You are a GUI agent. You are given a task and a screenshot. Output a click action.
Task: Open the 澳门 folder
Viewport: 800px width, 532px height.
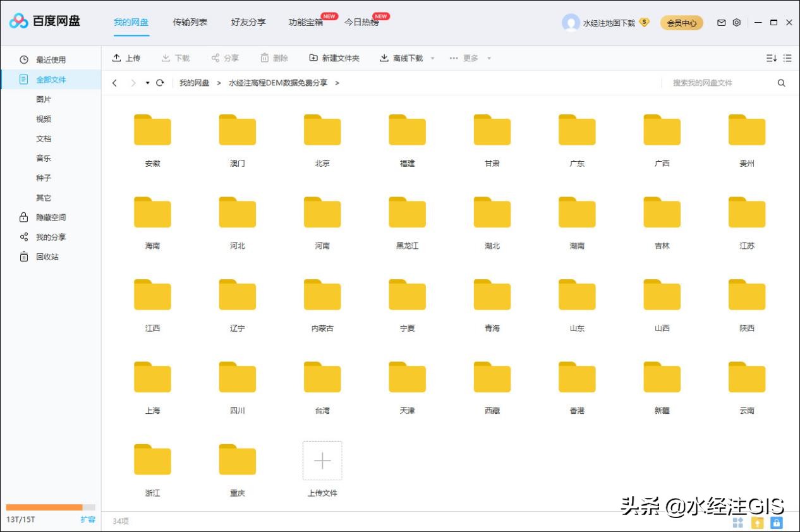(x=237, y=130)
